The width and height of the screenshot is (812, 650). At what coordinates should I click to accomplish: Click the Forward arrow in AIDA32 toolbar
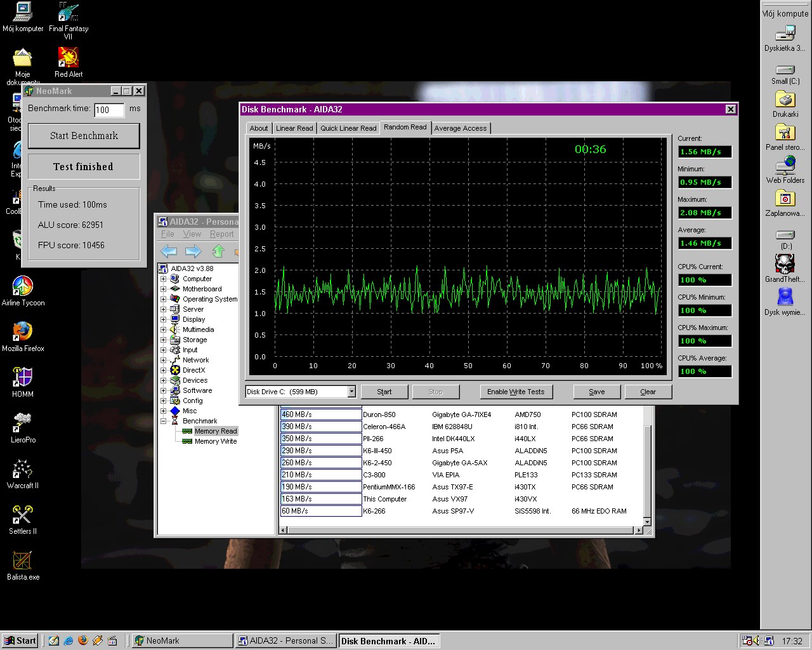[x=193, y=251]
